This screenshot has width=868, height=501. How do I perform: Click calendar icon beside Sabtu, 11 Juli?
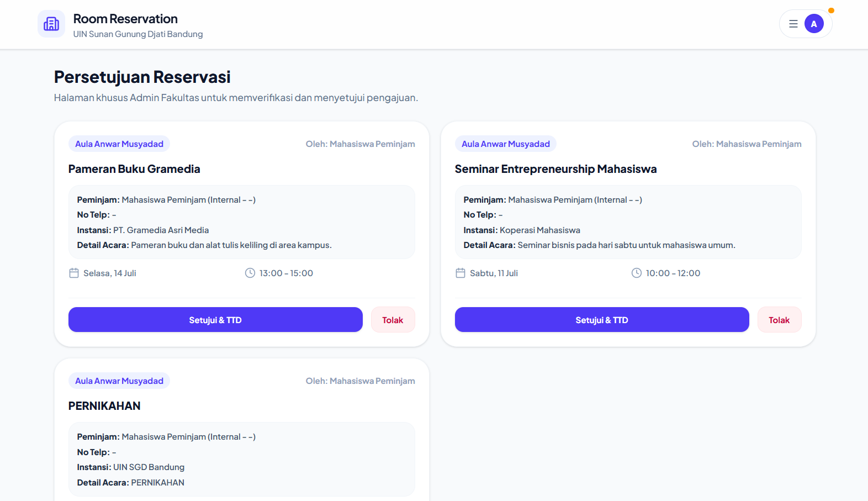point(461,273)
